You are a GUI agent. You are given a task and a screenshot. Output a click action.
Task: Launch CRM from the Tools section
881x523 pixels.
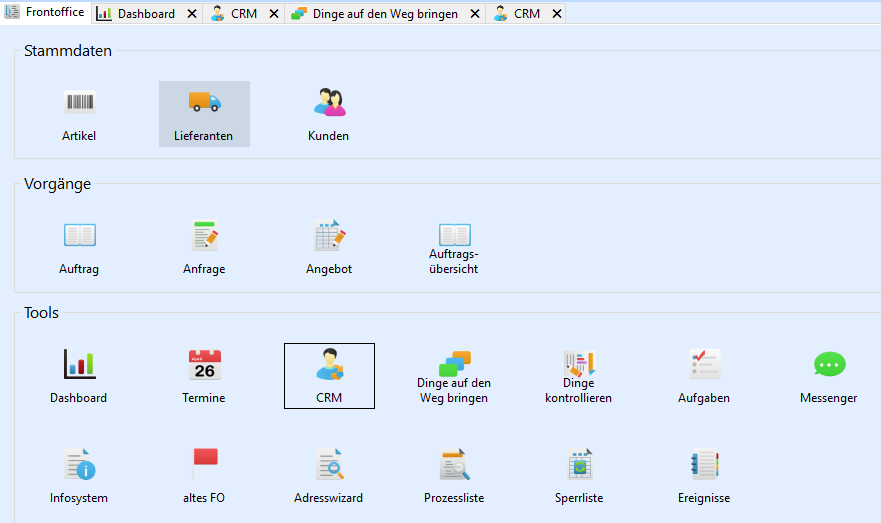[x=329, y=366]
